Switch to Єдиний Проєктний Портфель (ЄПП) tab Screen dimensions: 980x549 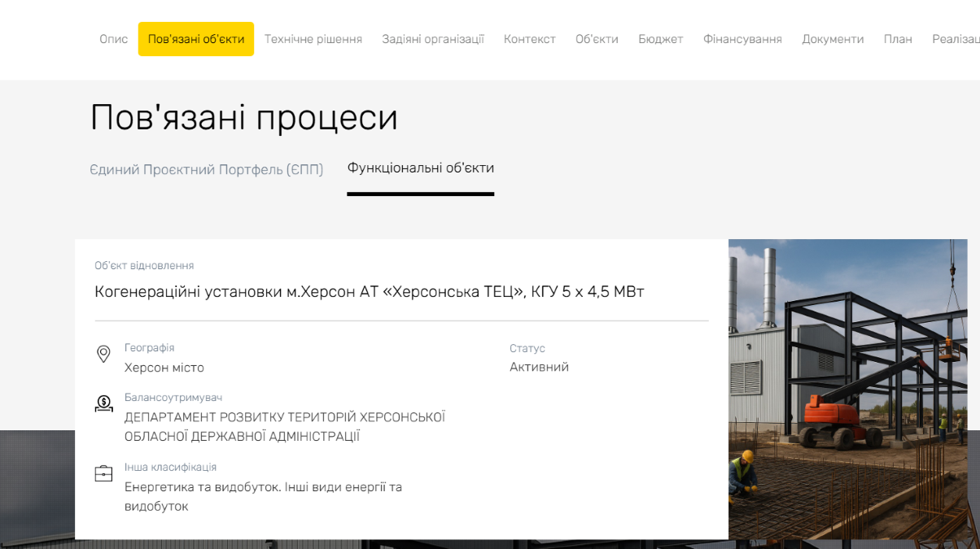click(x=207, y=169)
